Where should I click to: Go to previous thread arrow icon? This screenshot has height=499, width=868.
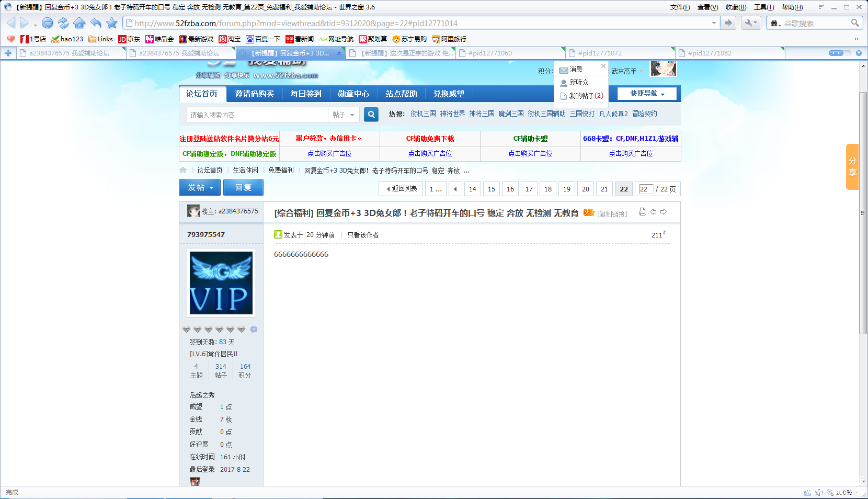coord(653,212)
